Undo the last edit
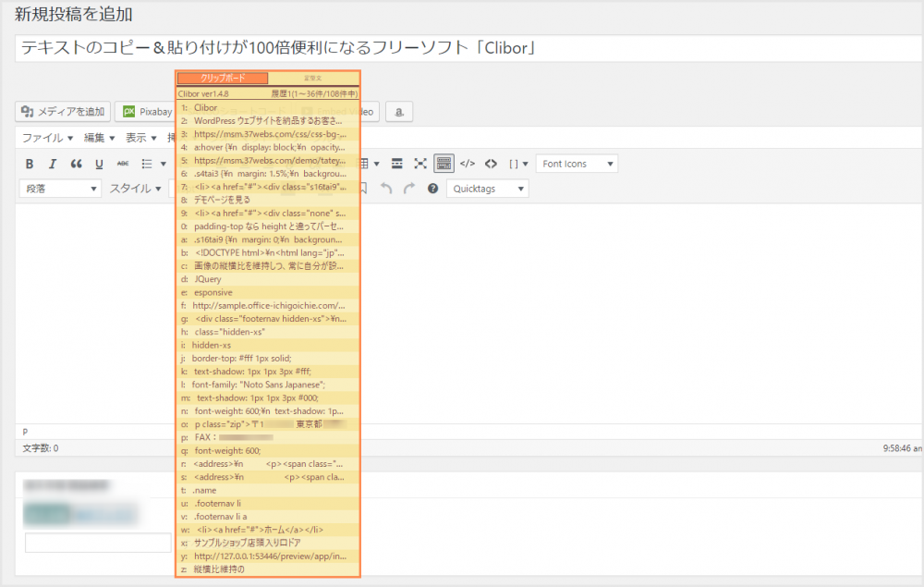Image resolution: width=924 pixels, height=587 pixels. click(x=386, y=189)
